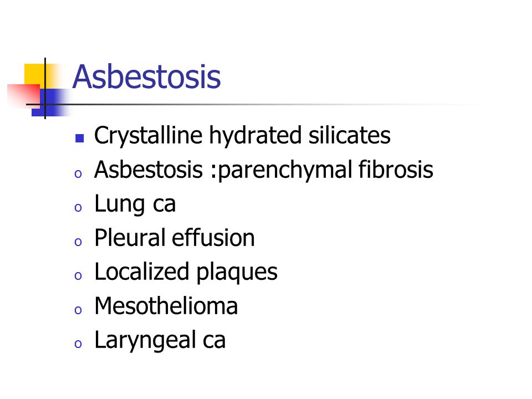The width and height of the screenshot is (532, 399).
Task: Select the Lung ca bullet text
Action: [135, 204]
